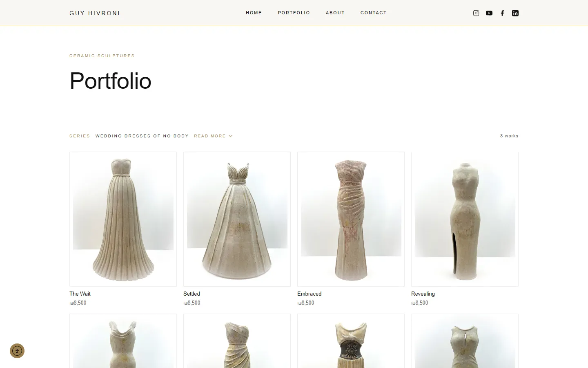The image size is (588, 368).
Task: Navigate to the Contact page
Action: click(x=374, y=13)
